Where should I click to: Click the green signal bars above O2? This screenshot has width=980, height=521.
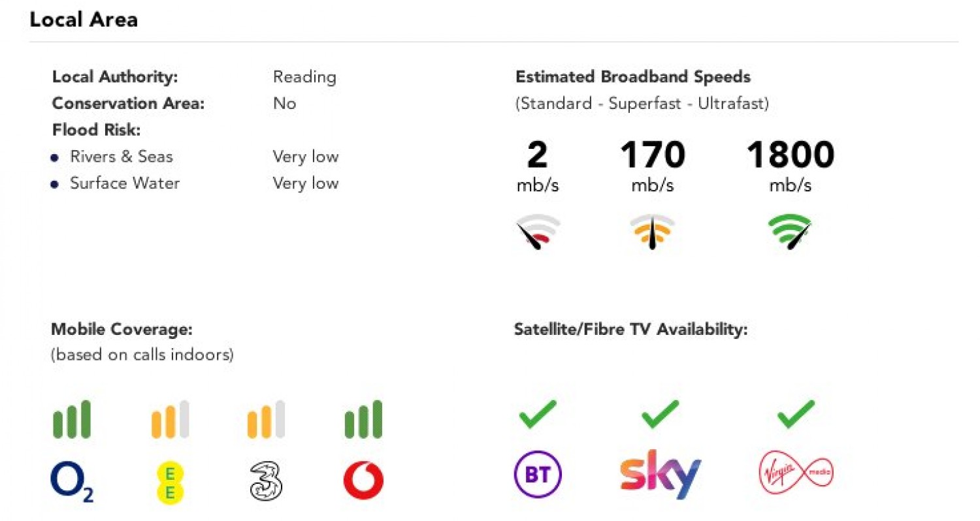coord(72,420)
